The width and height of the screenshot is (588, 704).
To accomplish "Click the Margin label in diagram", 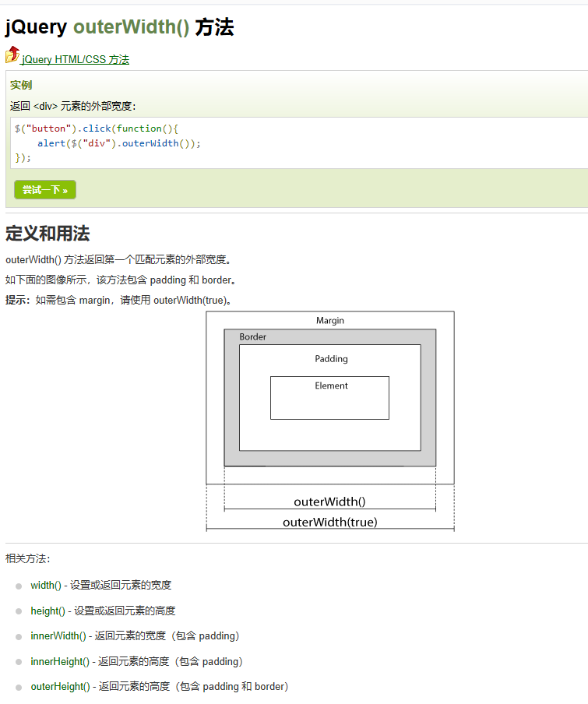I will click(x=330, y=321).
